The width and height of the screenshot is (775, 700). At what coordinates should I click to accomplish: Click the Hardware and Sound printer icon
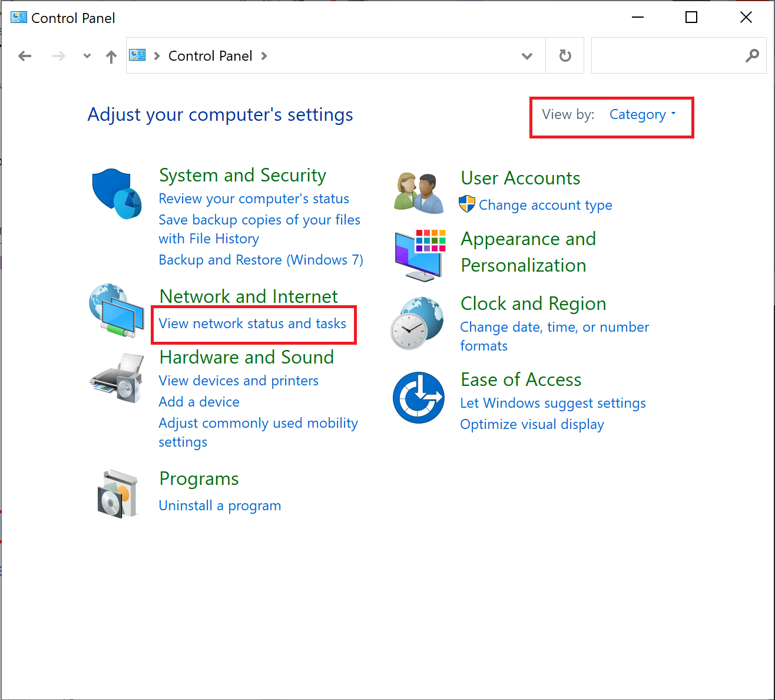(x=117, y=378)
